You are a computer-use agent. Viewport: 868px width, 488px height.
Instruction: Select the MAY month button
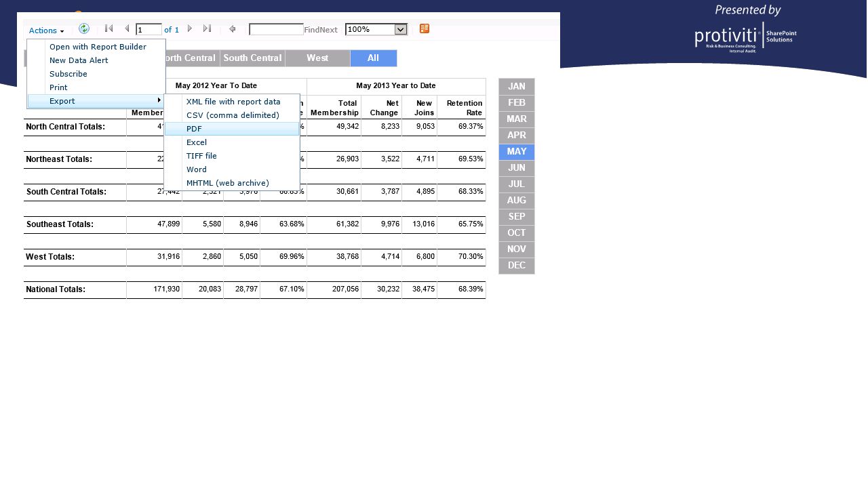point(517,152)
